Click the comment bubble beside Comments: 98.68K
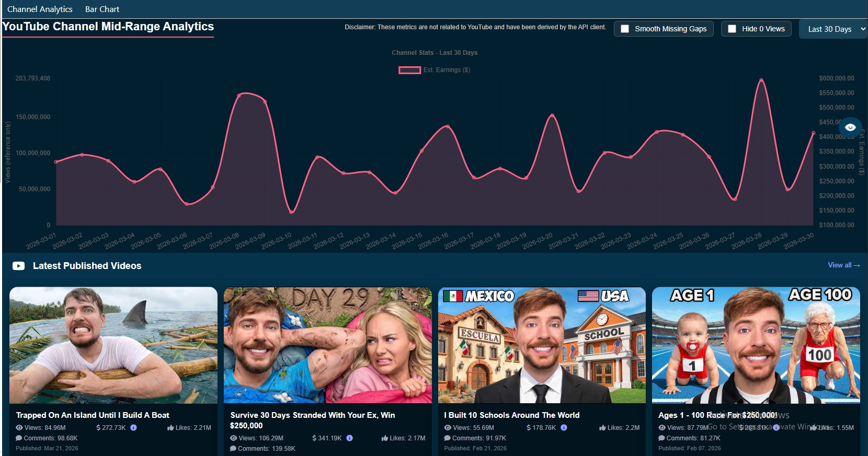Screen dimensions: 868x456 pyautogui.click(x=19, y=438)
